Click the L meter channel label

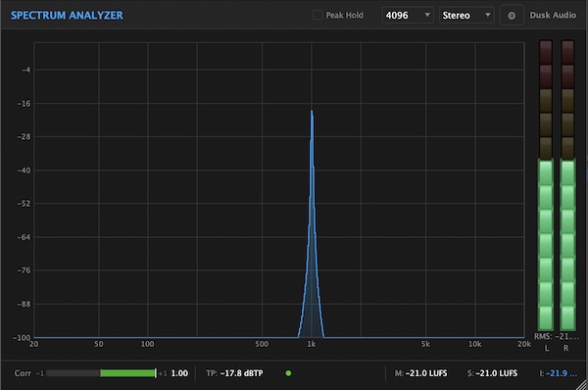pos(547,348)
